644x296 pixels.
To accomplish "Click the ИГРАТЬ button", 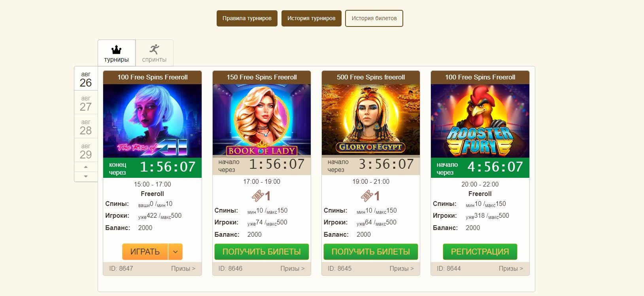I will click(145, 252).
